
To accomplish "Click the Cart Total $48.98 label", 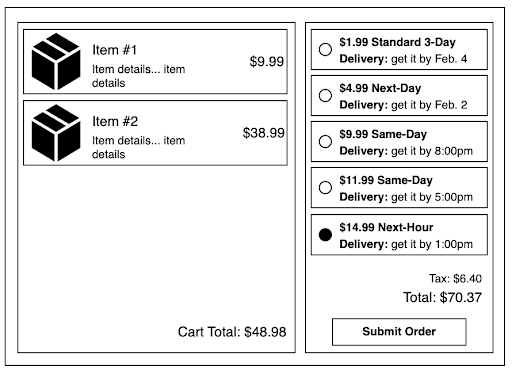I will point(232,332).
